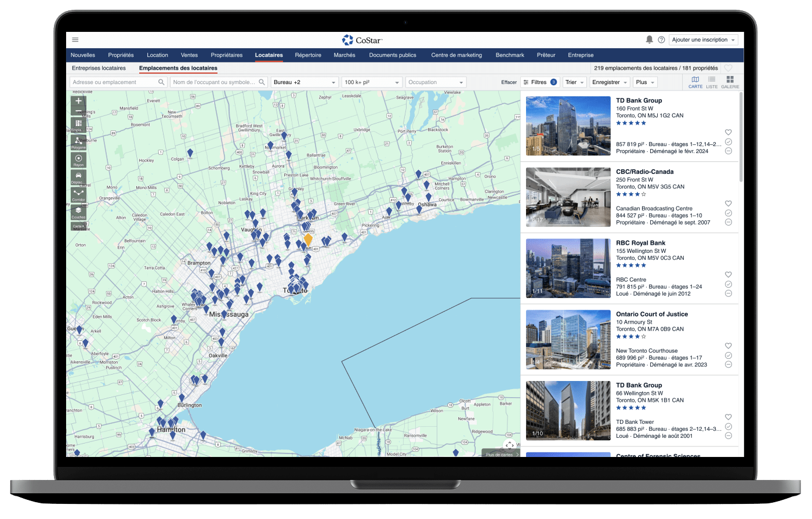Zoom in on the map
The width and height of the screenshot is (812, 519).
[79, 101]
